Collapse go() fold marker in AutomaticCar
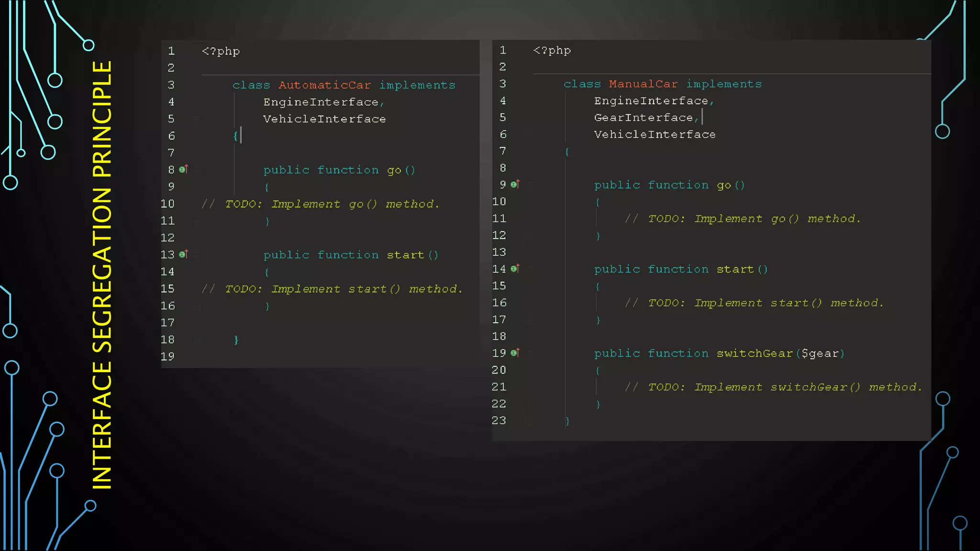This screenshot has height=551, width=980. (x=197, y=170)
